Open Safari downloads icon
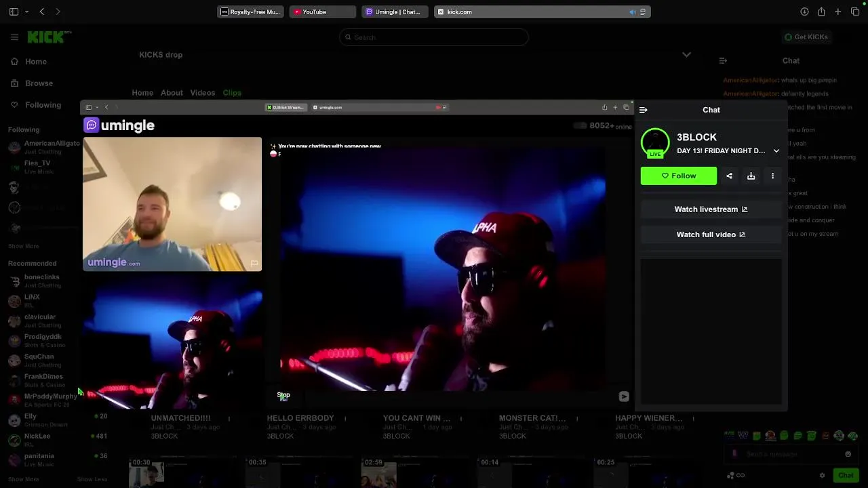 click(804, 12)
